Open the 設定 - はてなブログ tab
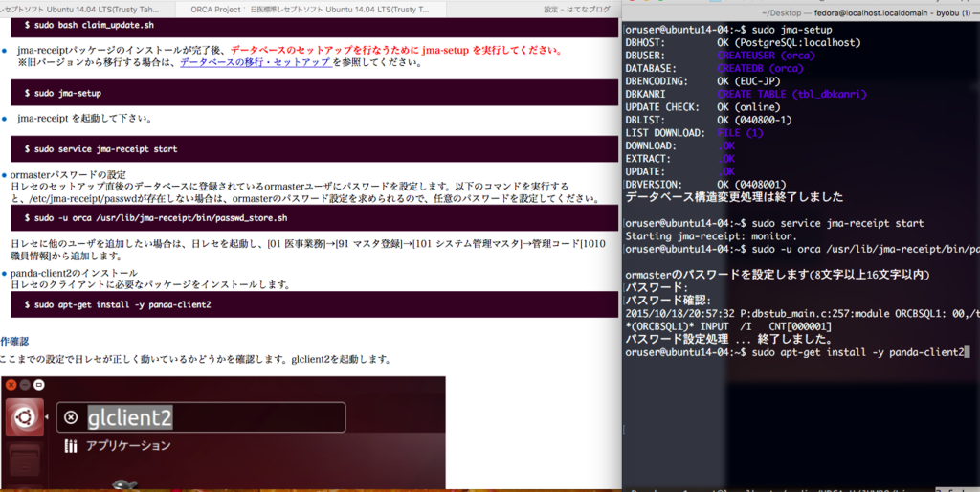Image resolution: width=980 pixels, height=492 pixels. (x=576, y=10)
